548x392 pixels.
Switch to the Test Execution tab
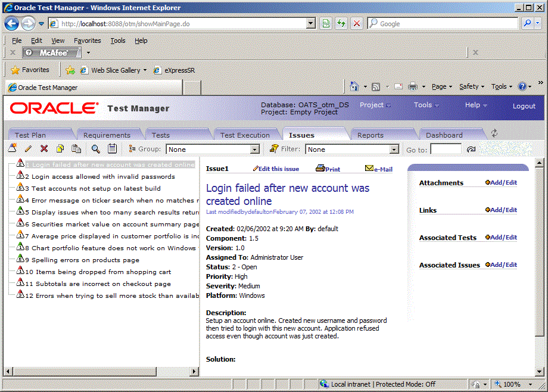[245, 135]
